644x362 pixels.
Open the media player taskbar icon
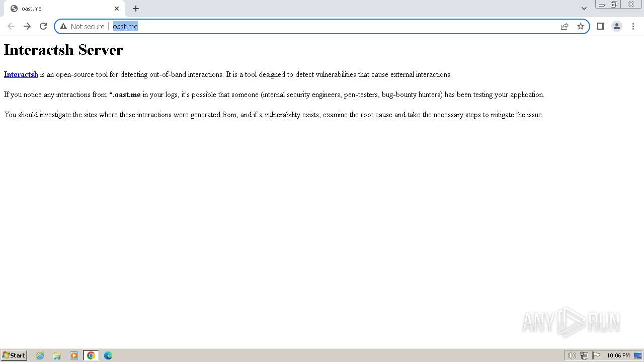(x=74, y=355)
